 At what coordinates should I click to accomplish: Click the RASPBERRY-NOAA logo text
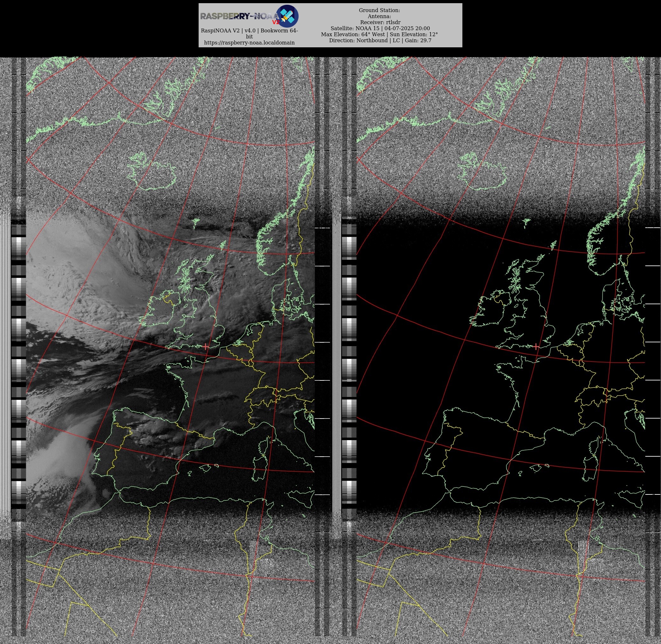[240, 16]
